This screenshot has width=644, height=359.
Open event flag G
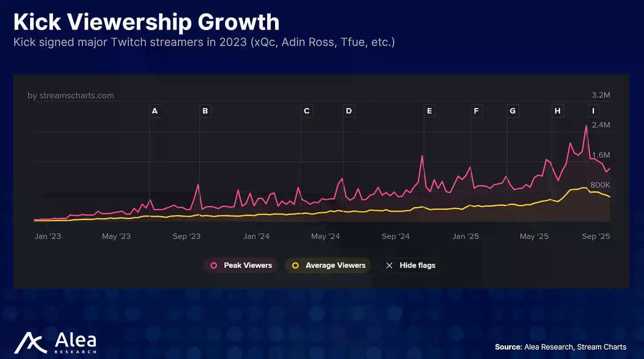512,111
